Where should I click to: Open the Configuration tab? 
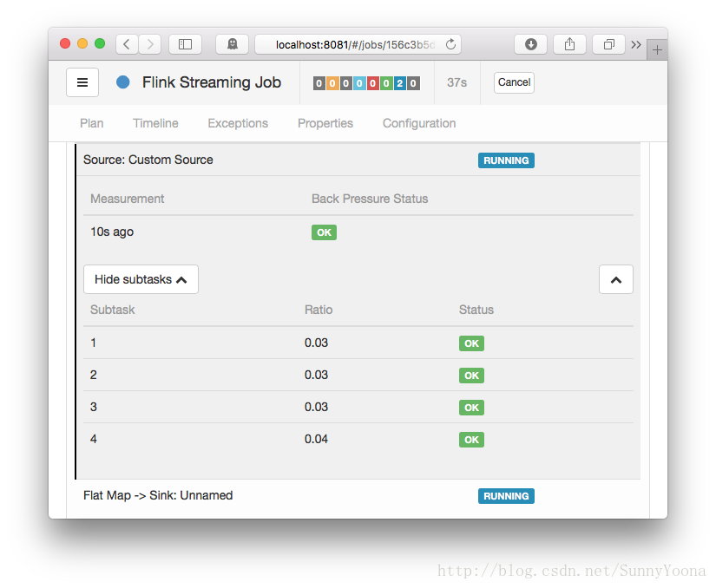[419, 123]
